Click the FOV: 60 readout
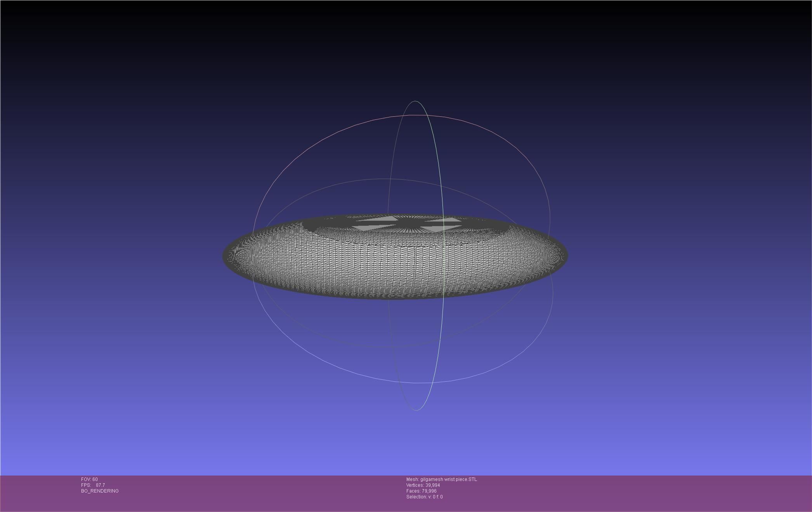 point(89,479)
